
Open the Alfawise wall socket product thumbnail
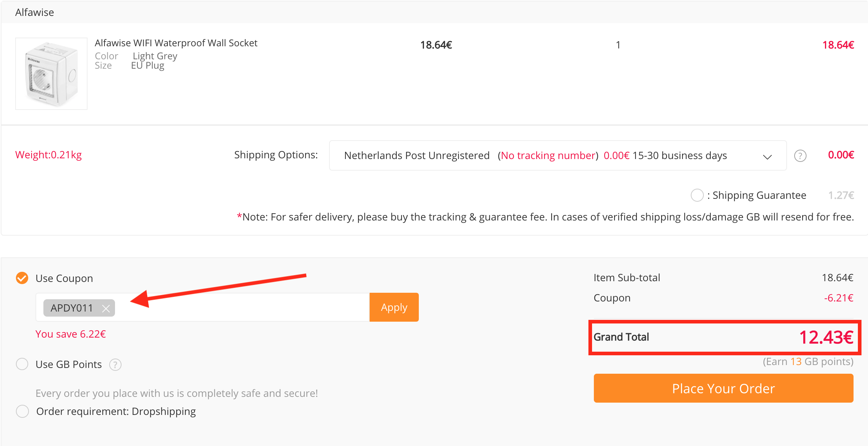(51, 74)
